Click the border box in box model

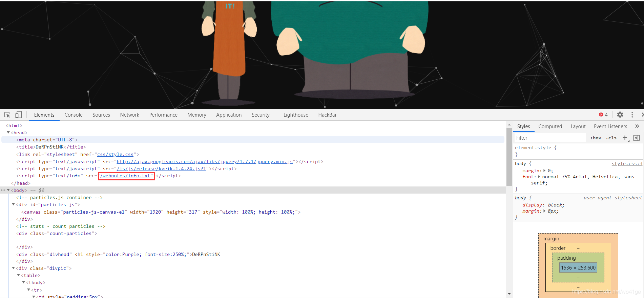coord(578,248)
